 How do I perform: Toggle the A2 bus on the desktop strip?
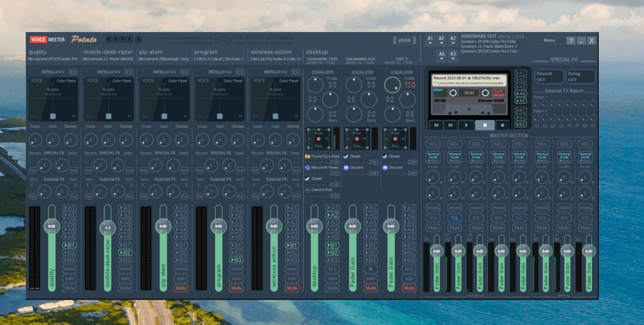[332, 215]
